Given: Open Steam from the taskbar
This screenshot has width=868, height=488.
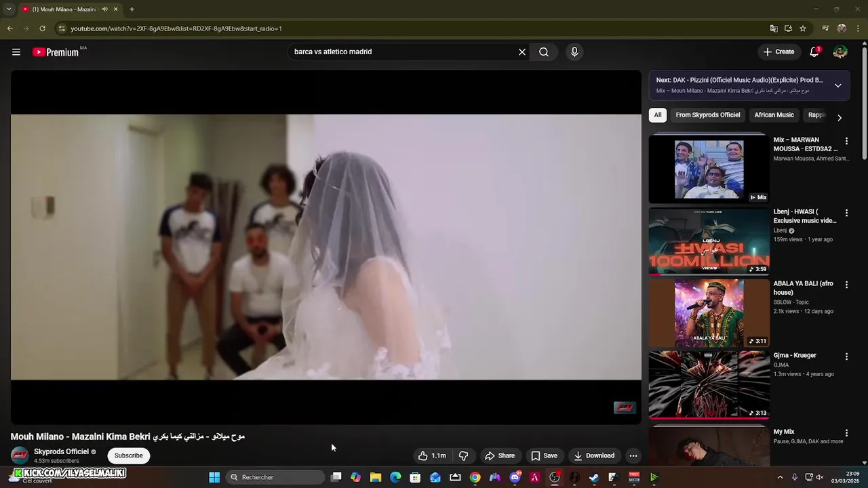Looking at the screenshot, I should [x=594, y=477].
